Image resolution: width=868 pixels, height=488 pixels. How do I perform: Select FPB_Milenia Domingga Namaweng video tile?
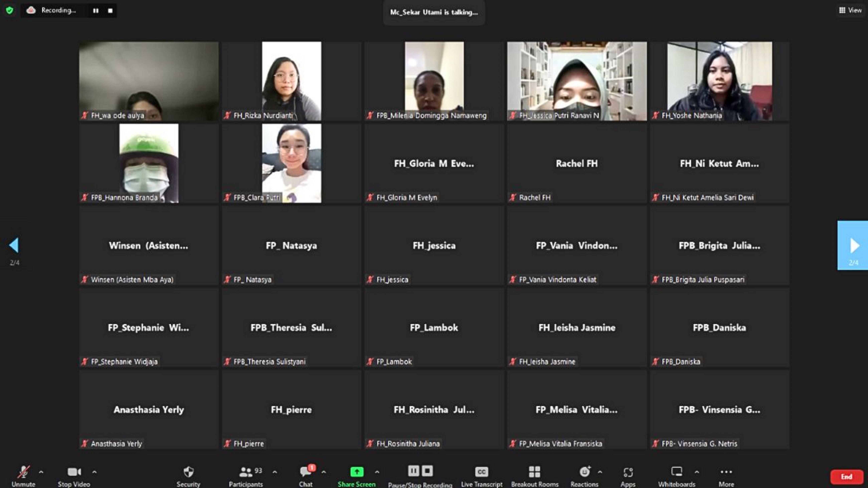click(434, 81)
